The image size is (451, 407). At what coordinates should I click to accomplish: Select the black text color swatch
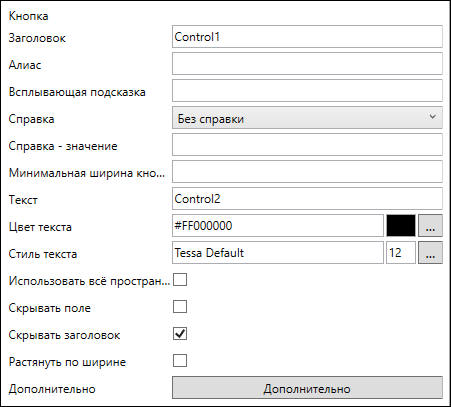[x=401, y=226]
